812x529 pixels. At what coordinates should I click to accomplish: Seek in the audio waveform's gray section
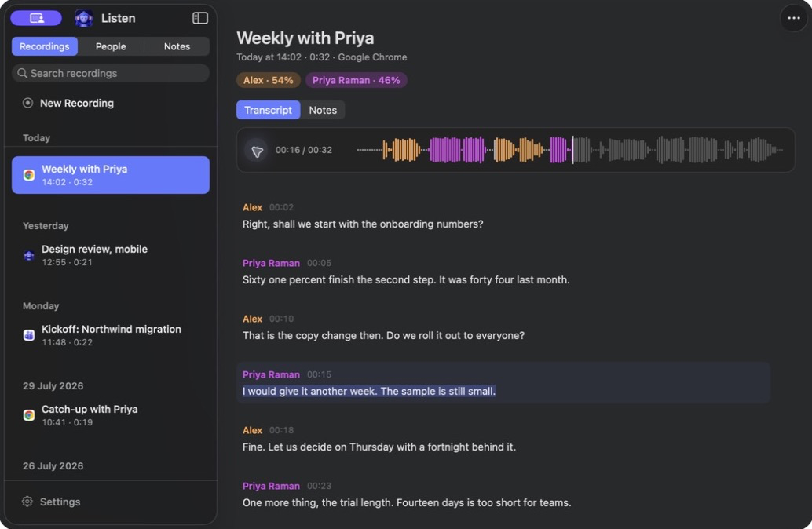(678, 150)
